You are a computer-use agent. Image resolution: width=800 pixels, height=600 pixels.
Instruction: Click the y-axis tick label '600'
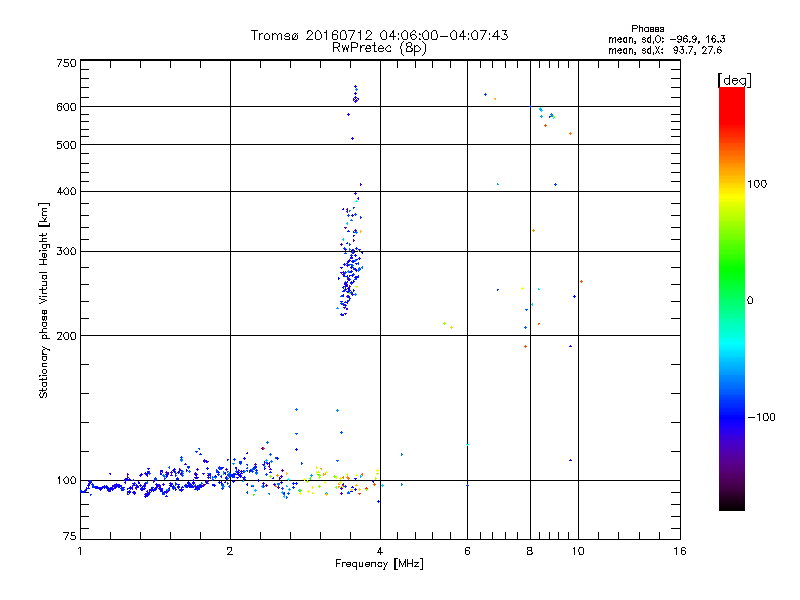(66, 107)
